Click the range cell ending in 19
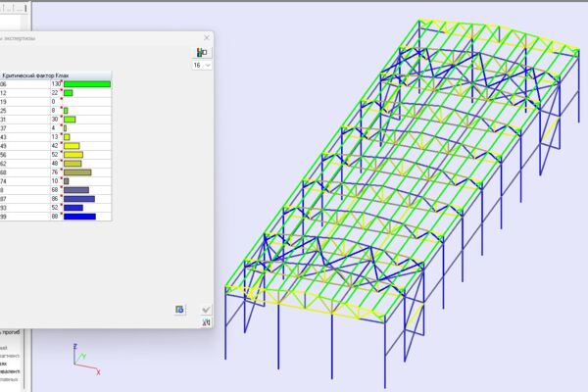Image resolution: width=588 pixels, height=392 pixels. [24, 102]
